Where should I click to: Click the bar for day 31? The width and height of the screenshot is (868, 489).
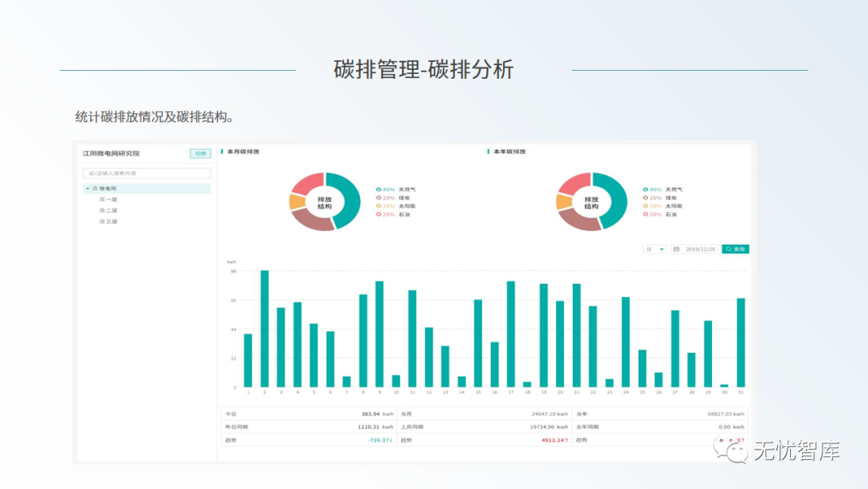(741, 343)
